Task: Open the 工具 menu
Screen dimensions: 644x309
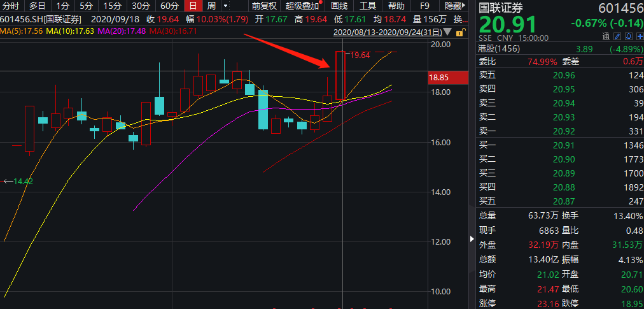Action: click(x=368, y=6)
